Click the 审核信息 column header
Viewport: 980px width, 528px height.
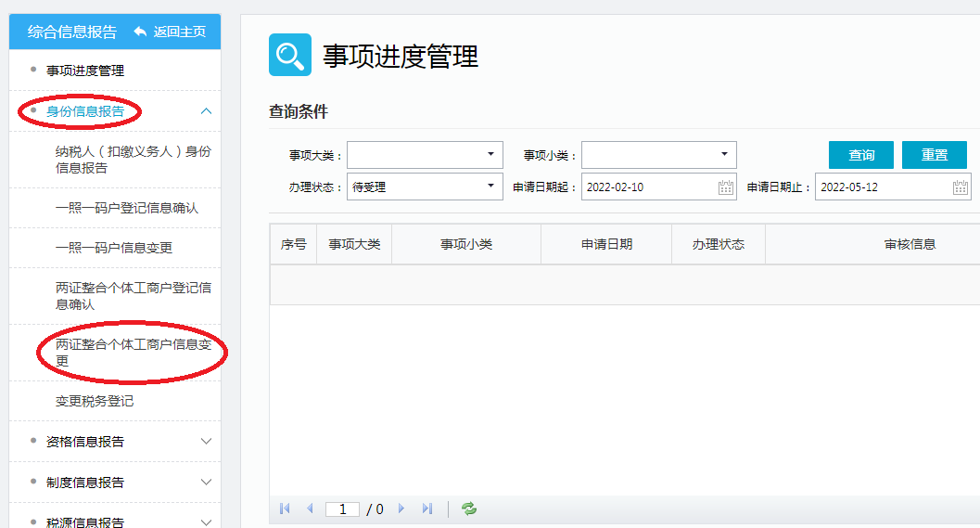click(910, 244)
